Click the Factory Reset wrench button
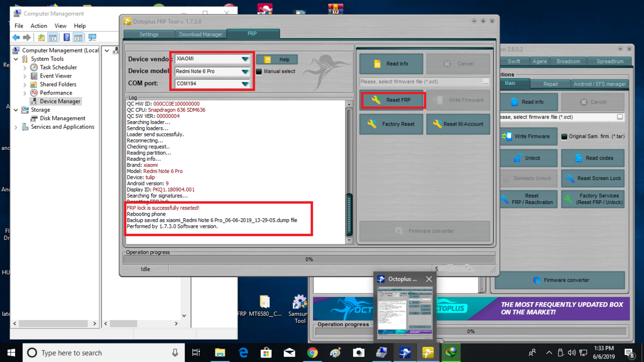This screenshot has width=644, height=362. tap(391, 124)
